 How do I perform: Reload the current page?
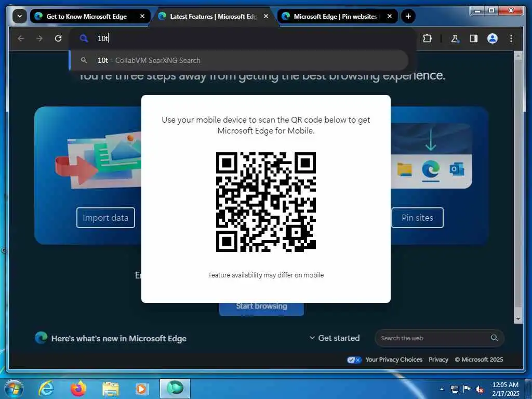click(58, 38)
